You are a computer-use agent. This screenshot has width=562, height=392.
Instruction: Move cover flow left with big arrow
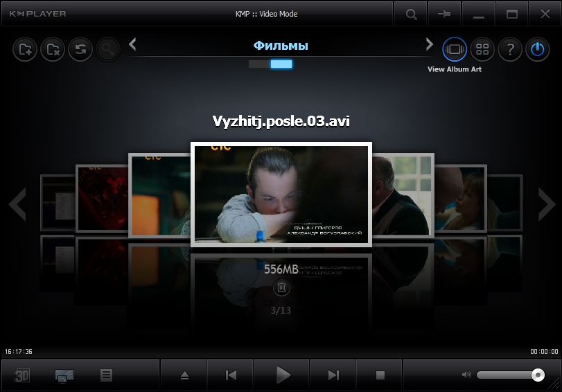click(x=17, y=204)
